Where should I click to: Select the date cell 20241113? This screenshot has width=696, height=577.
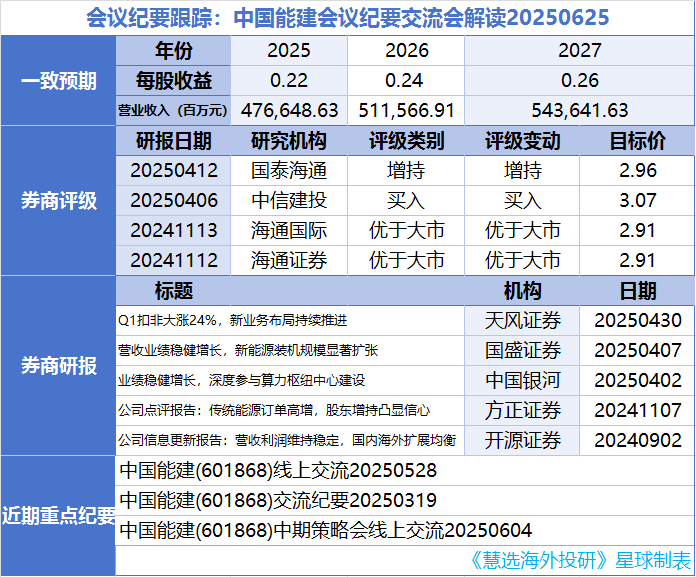173,230
